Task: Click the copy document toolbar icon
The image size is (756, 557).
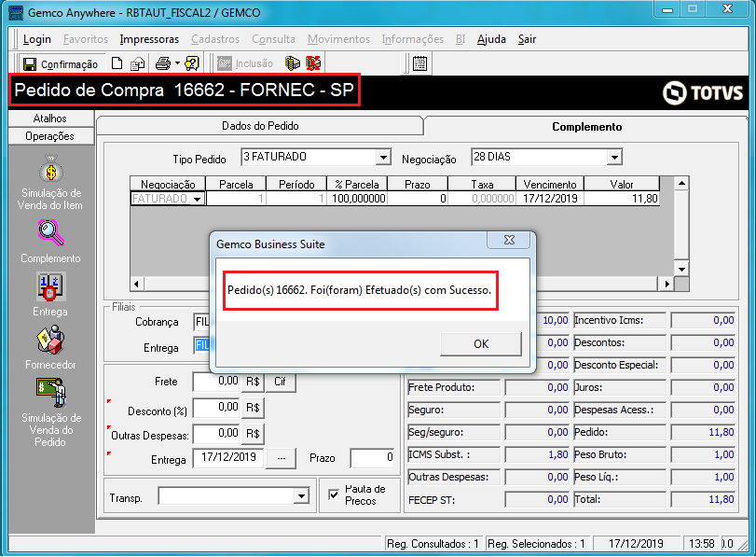Action: coord(138,63)
